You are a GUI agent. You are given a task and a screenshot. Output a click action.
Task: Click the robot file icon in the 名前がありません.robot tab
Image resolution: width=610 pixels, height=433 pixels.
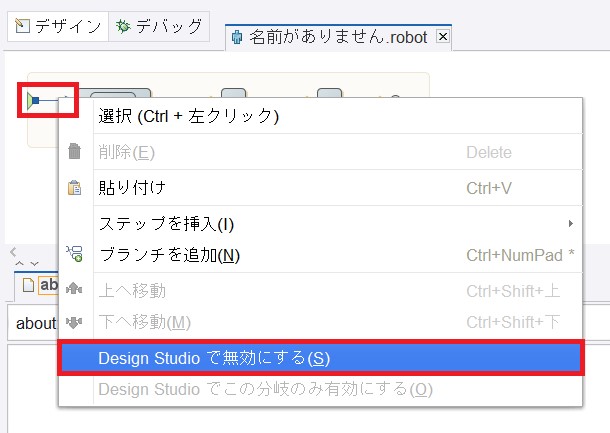click(237, 37)
